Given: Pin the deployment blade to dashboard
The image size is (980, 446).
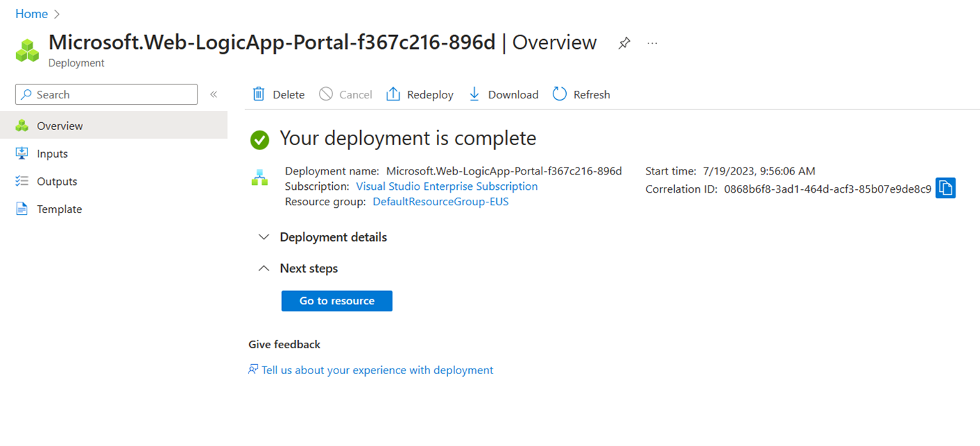Looking at the screenshot, I should click(x=624, y=43).
